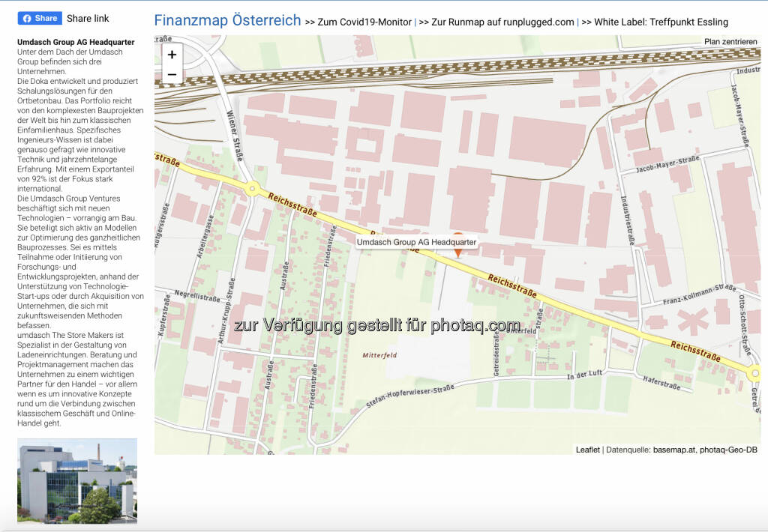The height and width of the screenshot is (532, 768).
Task: Click the bold Umdasch Group AG Headquarter title
Action: pyautogui.click(x=76, y=42)
